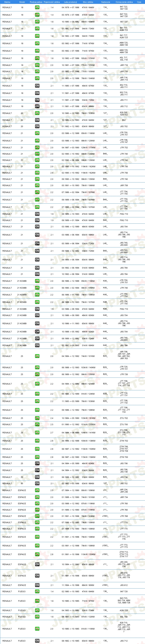Click diesel ON icon in Renault 20 J8S 702 row

(x=37, y=127)
